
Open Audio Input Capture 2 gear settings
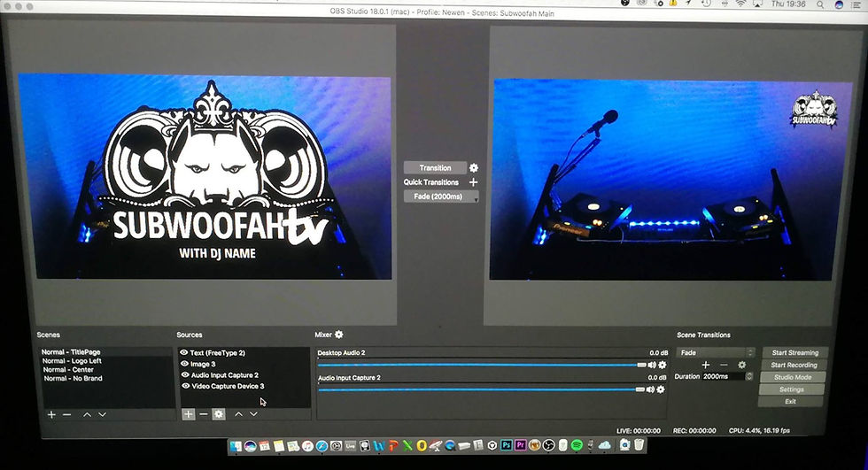point(661,389)
